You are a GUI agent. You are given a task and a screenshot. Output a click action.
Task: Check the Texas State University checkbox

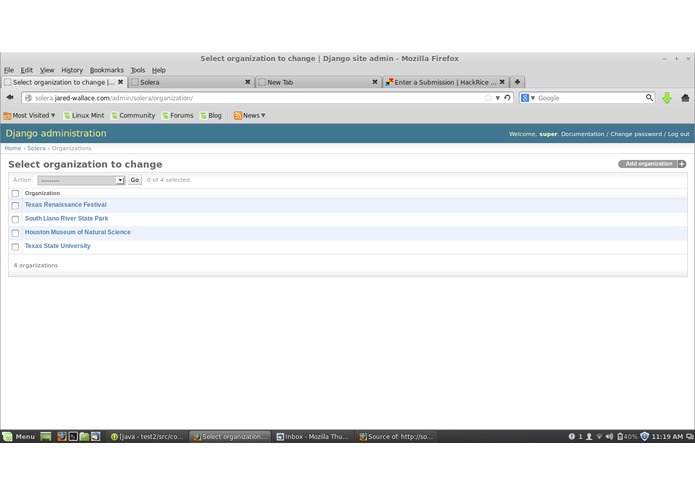click(15, 247)
